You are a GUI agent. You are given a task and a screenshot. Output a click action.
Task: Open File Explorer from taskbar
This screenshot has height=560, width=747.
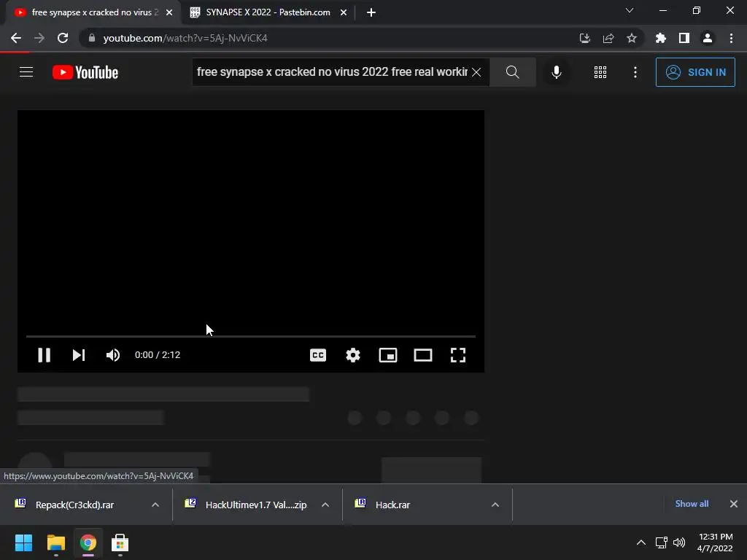[55, 542]
